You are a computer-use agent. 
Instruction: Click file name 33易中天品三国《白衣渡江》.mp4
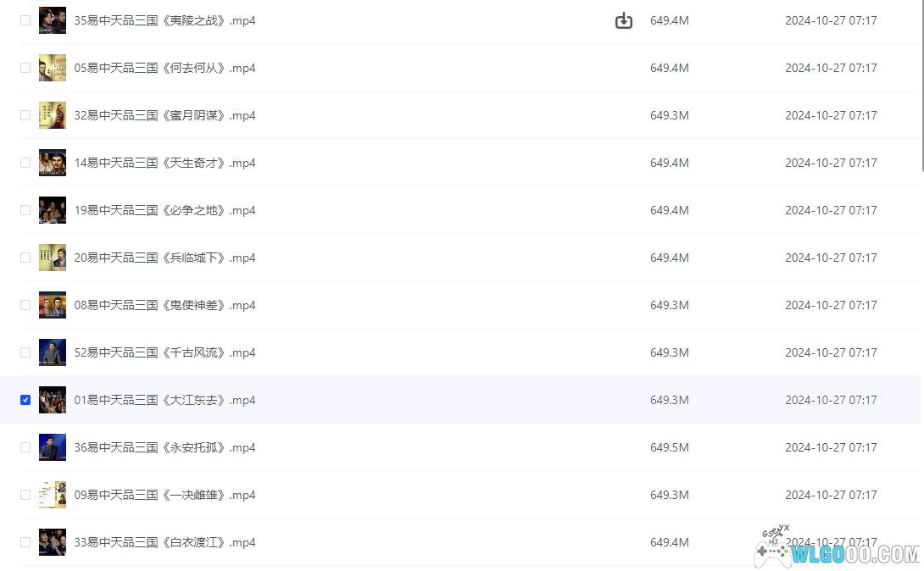click(164, 542)
